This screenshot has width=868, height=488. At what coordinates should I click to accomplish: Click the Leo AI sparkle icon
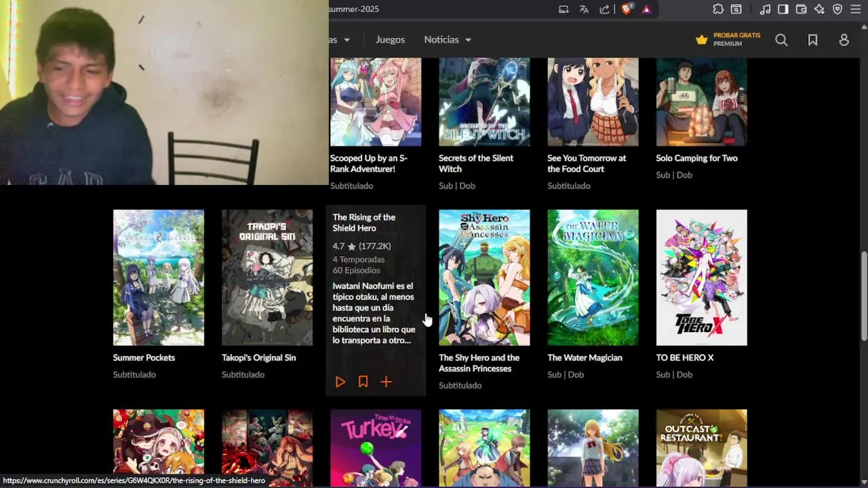(819, 9)
